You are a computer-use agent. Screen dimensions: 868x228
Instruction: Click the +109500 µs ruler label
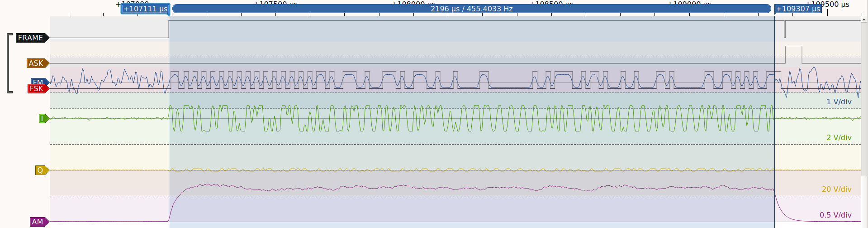827,4
